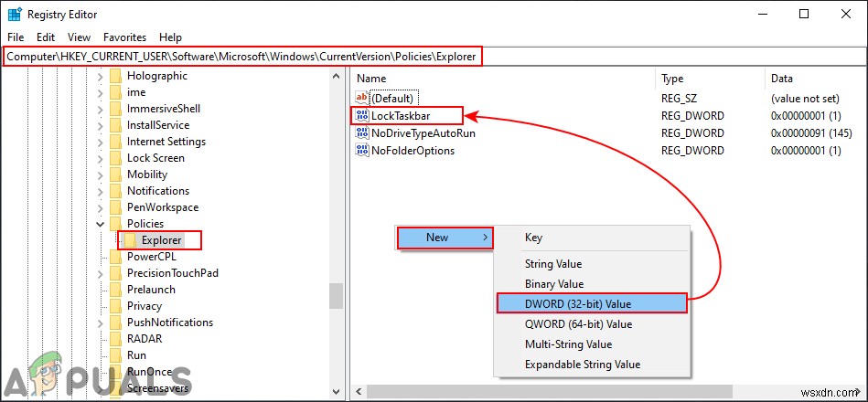Expand the InstallService key
This screenshot has width=868, height=402.
(x=101, y=125)
